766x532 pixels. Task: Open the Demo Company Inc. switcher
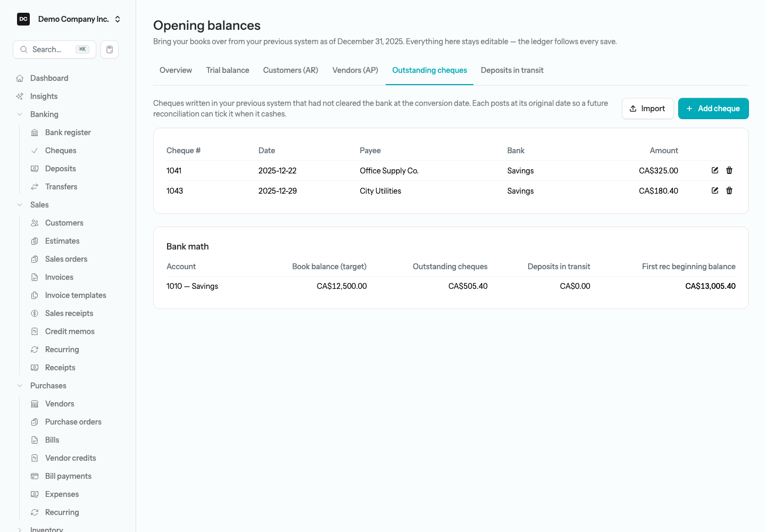[69, 19]
